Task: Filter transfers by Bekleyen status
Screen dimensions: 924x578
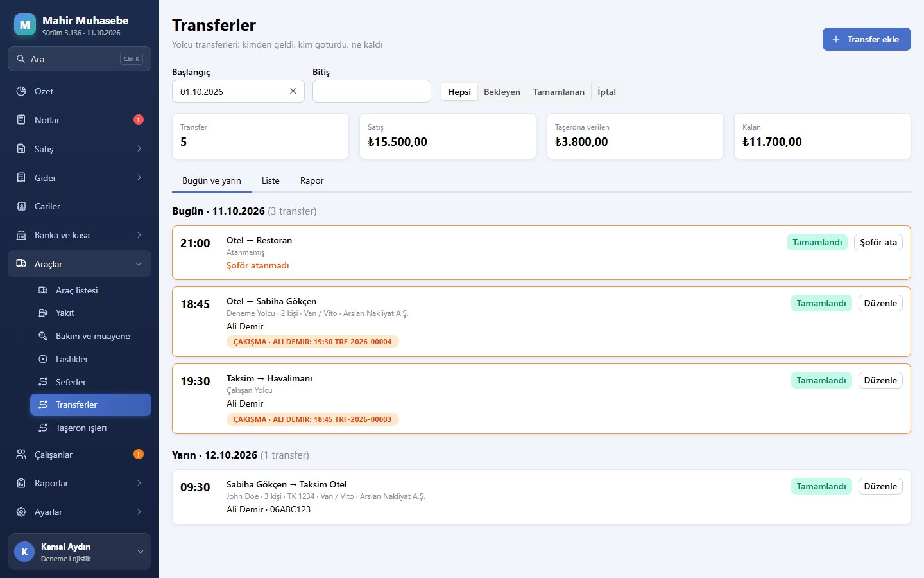Action: pos(502,92)
